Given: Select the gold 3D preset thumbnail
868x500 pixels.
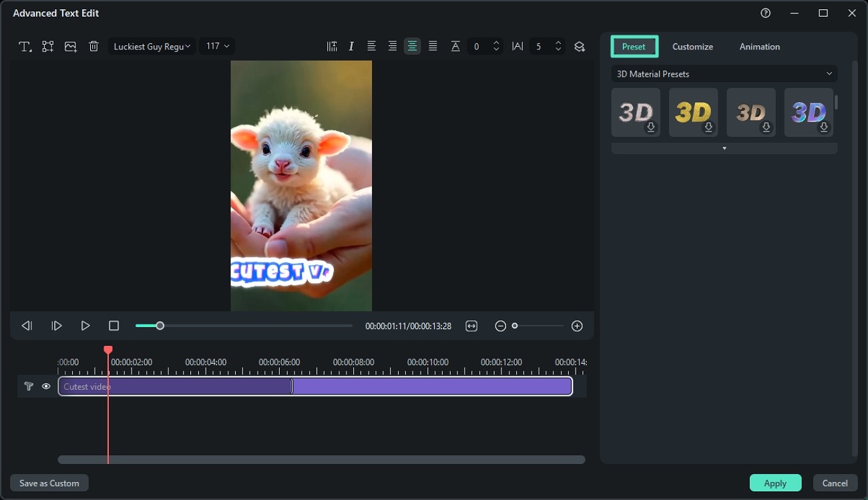Looking at the screenshot, I should (x=693, y=112).
